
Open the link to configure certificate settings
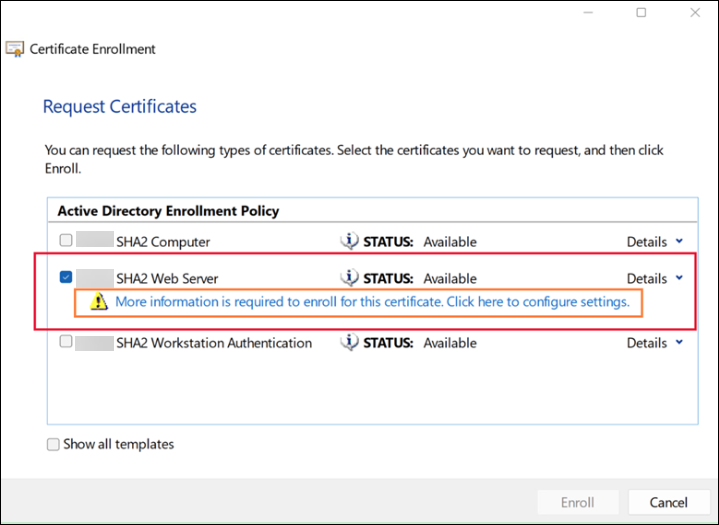click(x=372, y=302)
